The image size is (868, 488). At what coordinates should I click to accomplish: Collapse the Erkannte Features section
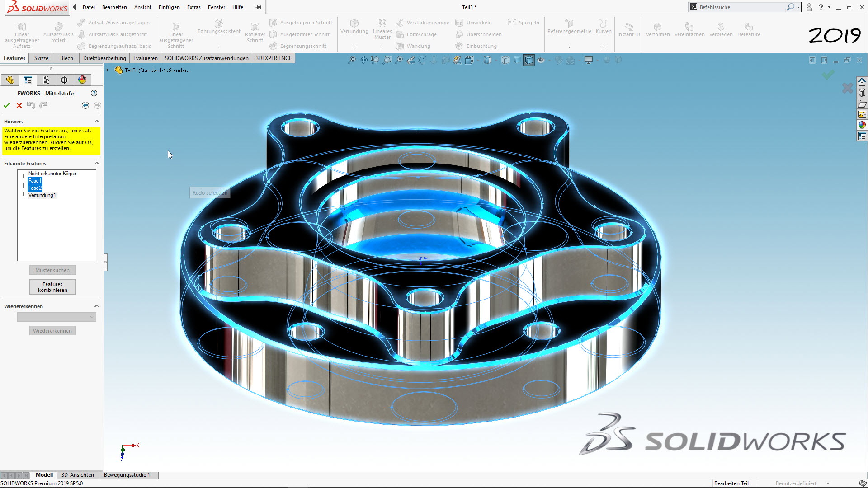coord(96,164)
